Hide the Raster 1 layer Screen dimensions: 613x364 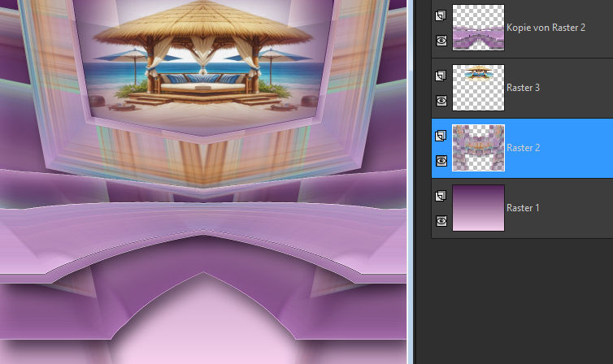tap(441, 221)
